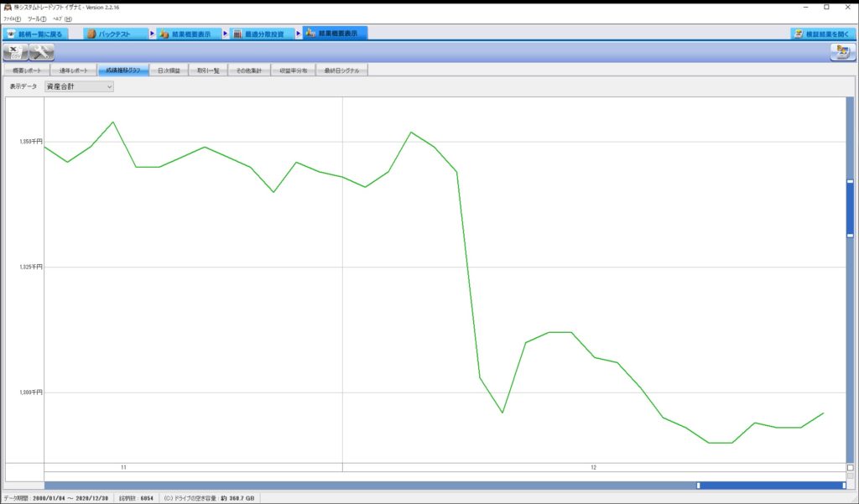Select the 収益率分布 tab
The image size is (859, 504).
(x=294, y=70)
